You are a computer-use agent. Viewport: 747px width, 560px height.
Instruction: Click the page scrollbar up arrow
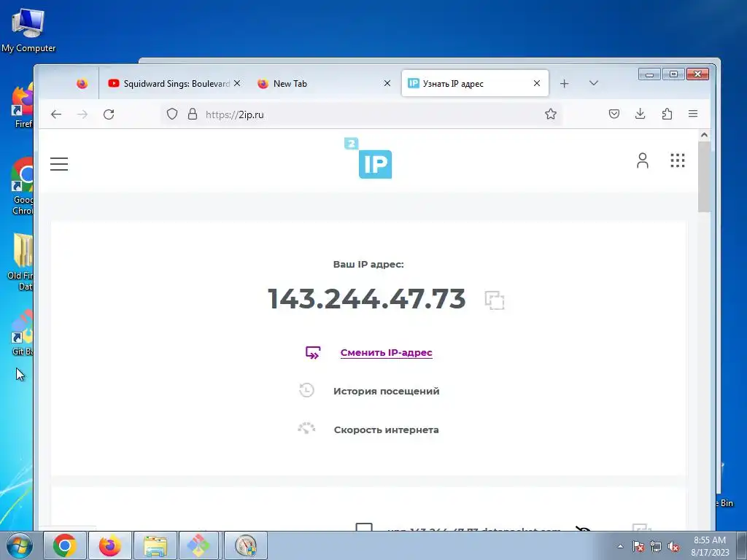(x=704, y=135)
